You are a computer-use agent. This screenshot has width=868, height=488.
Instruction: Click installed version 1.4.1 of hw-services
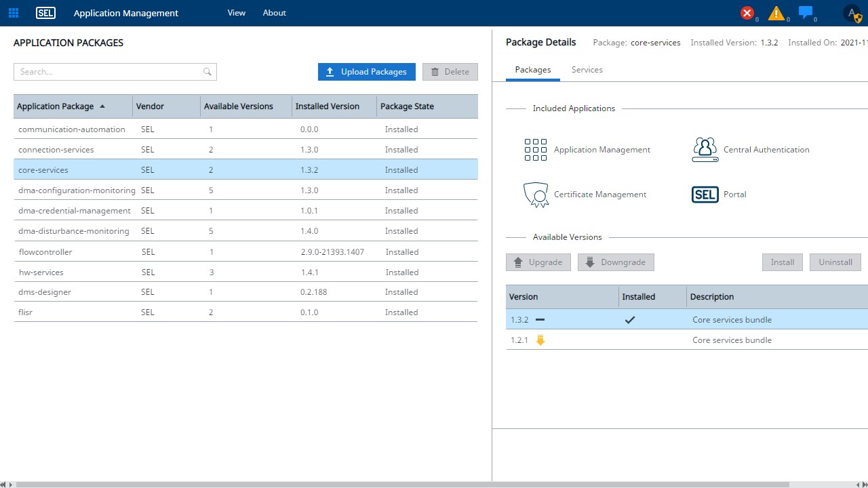tap(310, 272)
